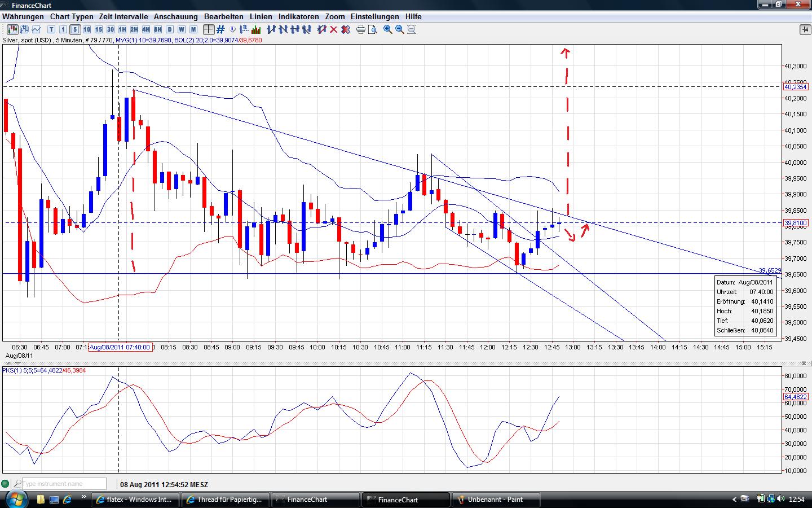
Task: Click the double red X delete-all icon
Action: point(345,29)
